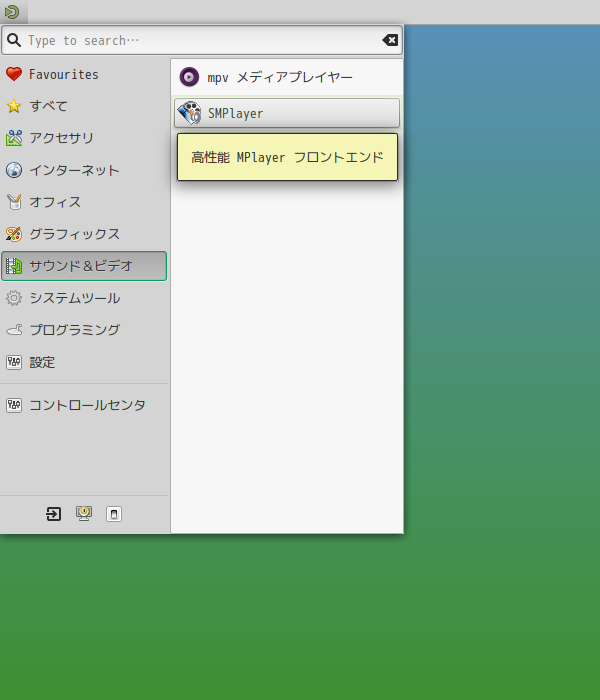The height and width of the screenshot is (700, 600).
Task: Click the lock screen monitor icon
Action: click(84, 514)
